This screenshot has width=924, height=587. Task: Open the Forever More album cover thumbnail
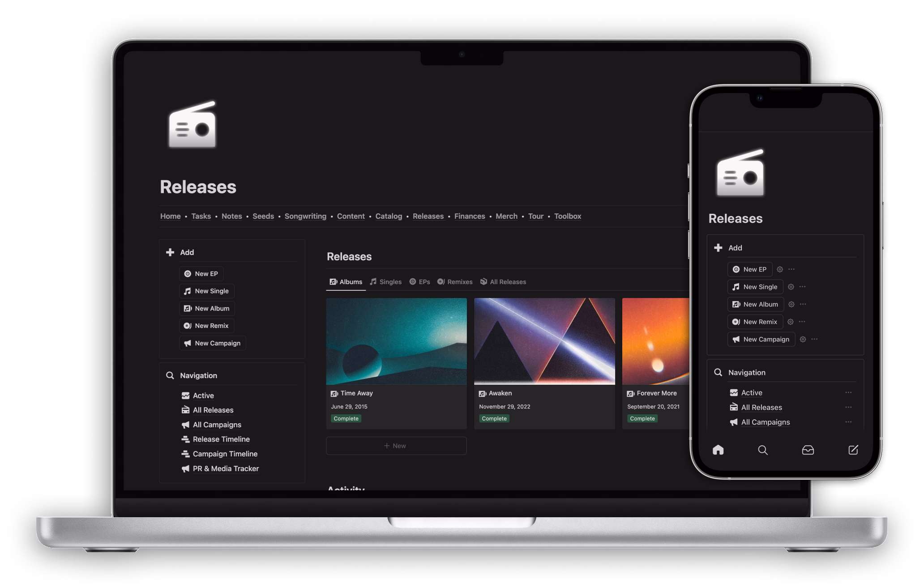click(x=655, y=341)
